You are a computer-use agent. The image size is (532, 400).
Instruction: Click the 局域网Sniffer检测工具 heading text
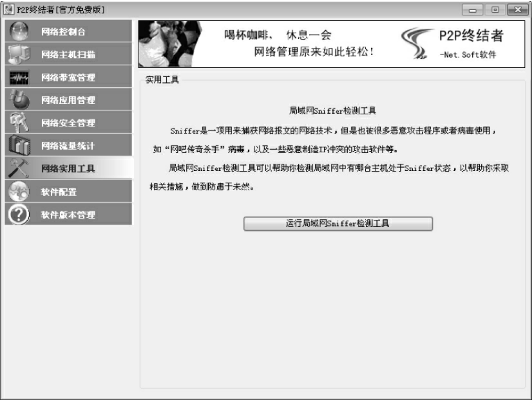click(332, 111)
